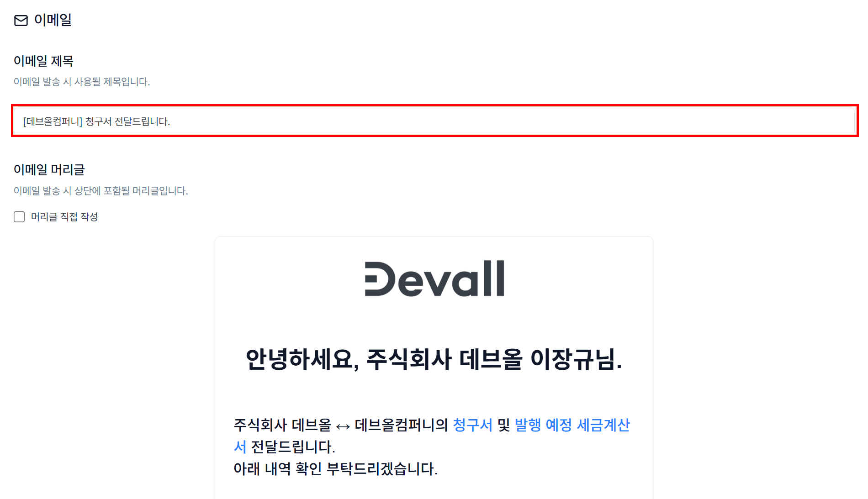Screen dimensions: 868x499
Task: Click the header description 상단에 포함될 머리글입니다
Action: [x=131, y=191]
